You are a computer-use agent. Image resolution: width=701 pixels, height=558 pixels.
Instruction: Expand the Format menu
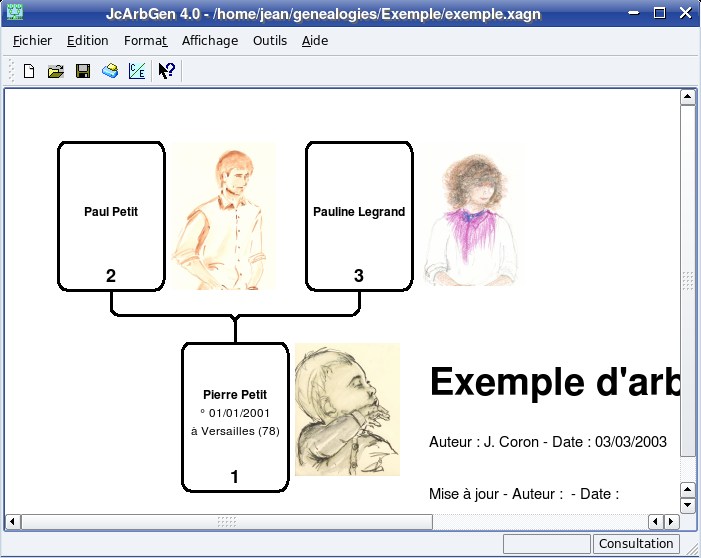coord(145,41)
